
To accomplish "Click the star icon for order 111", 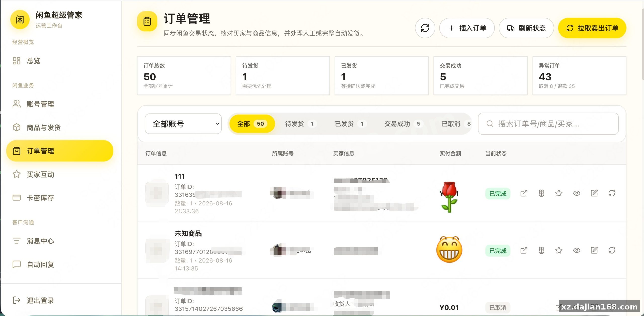I will coord(559,193).
